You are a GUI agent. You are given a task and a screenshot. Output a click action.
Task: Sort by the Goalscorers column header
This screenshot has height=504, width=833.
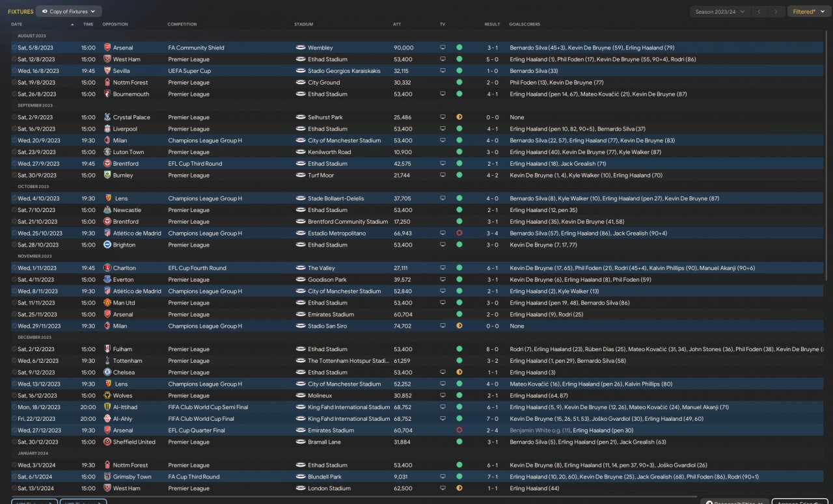[525, 25]
